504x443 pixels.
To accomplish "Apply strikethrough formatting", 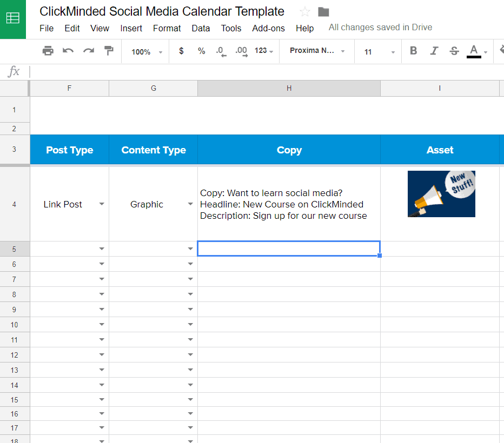I will 454,51.
